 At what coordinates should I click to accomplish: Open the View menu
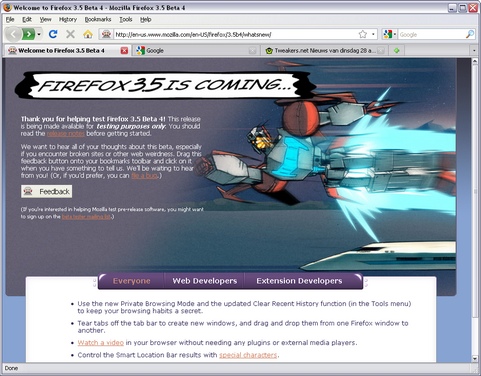pos(46,19)
